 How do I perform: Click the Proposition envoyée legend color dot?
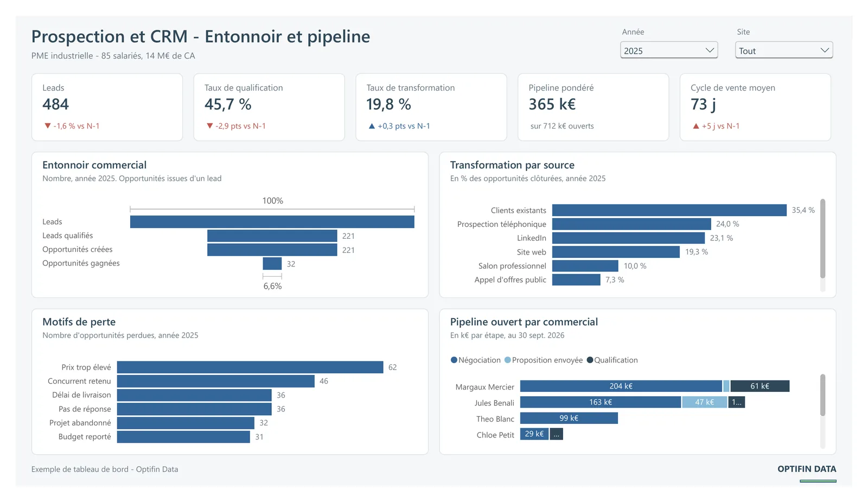[508, 360]
